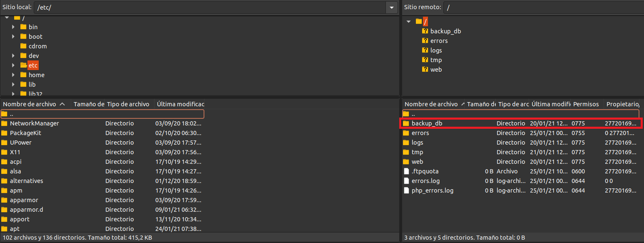This screenshot has height=243, width=644.
Task: Click the remote site path input field
Action: [x=541, y=8]
